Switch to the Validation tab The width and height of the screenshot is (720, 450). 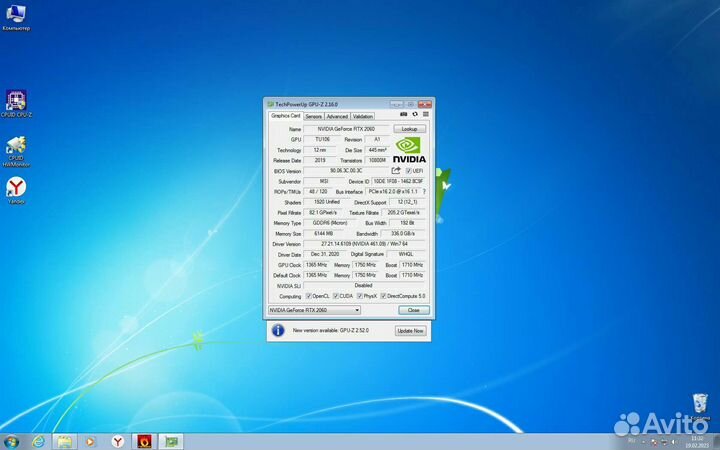click(x=363, y=116)
